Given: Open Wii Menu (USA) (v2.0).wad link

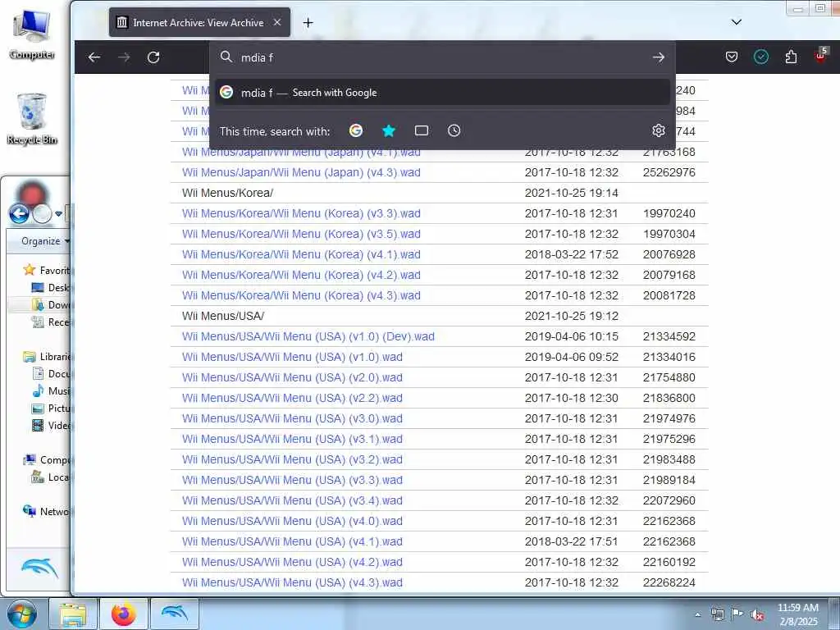Looking at the screenshot, I should point(292,377).
